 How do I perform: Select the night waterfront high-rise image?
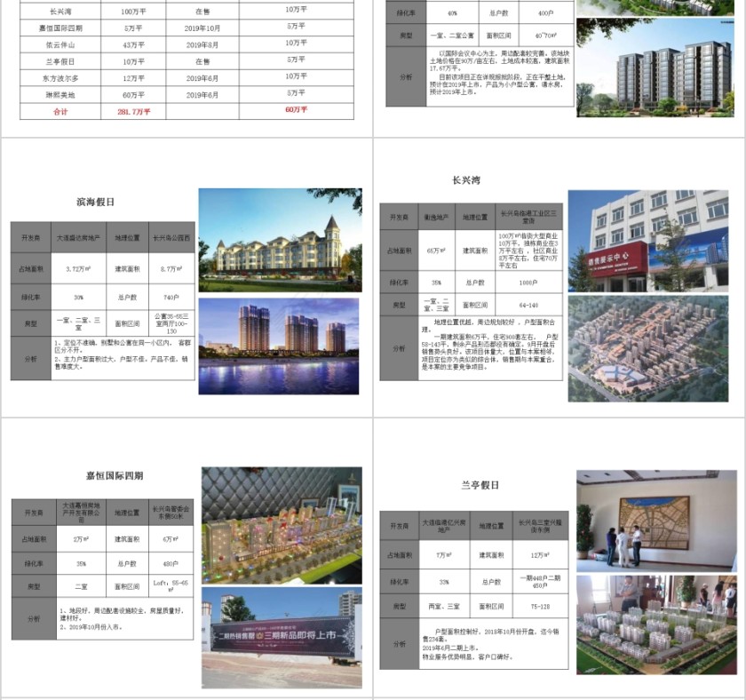pyautogui.click(x=280, y=346)
